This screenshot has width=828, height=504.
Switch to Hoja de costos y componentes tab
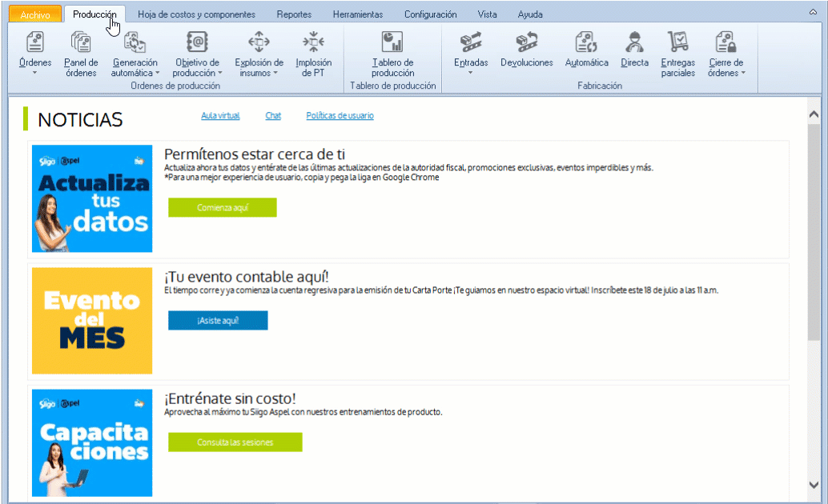coord(196,14)
